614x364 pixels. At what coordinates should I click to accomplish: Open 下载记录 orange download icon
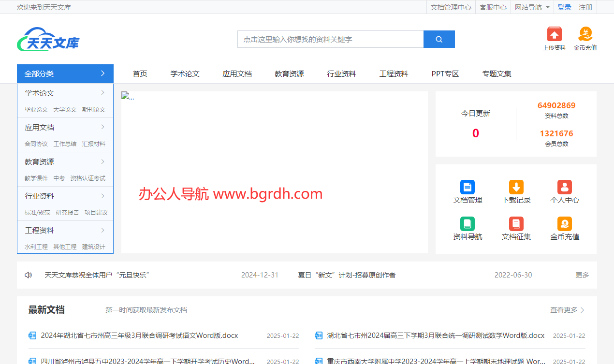pyautogui.click(x=516, y=187)
